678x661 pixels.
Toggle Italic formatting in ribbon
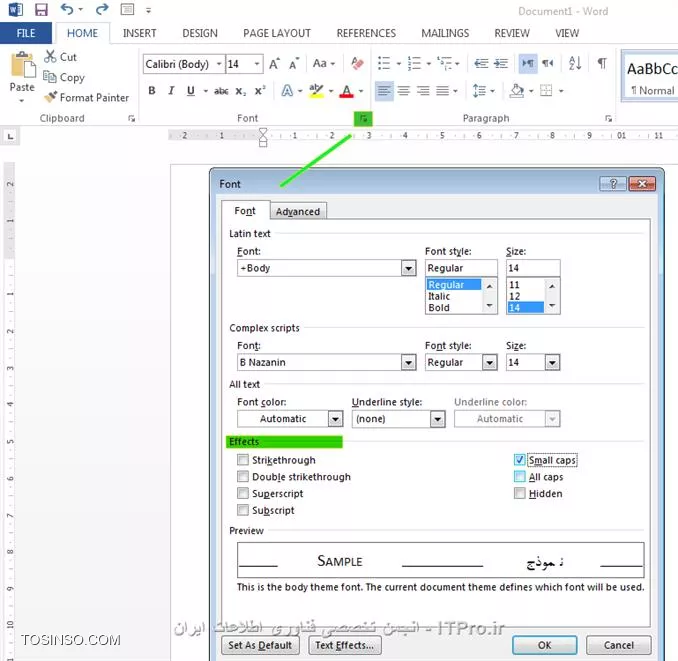171,91
